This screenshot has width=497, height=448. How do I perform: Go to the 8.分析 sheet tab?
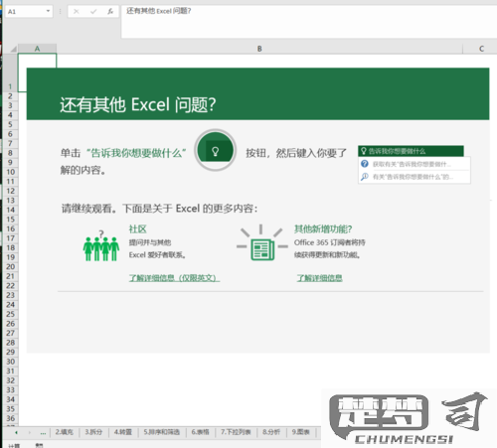tap(271, 432)
